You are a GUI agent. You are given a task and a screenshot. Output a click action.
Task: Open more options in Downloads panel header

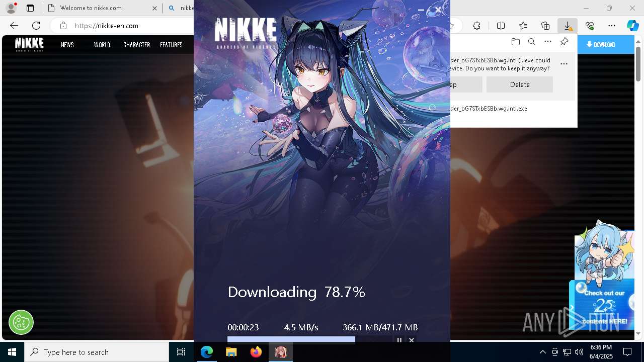[x=548, y=42]
